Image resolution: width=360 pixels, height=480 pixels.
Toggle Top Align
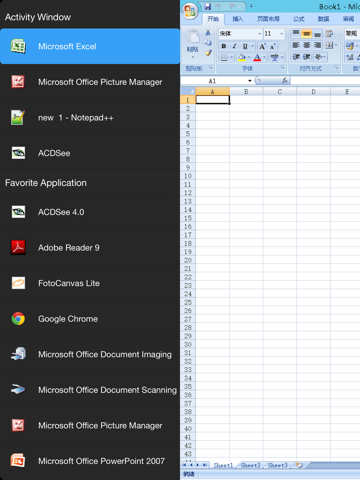click(x=296, y=33)
